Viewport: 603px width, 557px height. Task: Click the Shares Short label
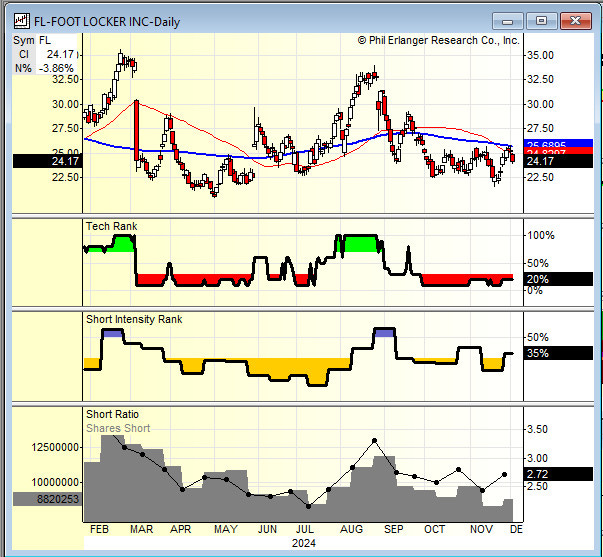(x=118, y=428)
